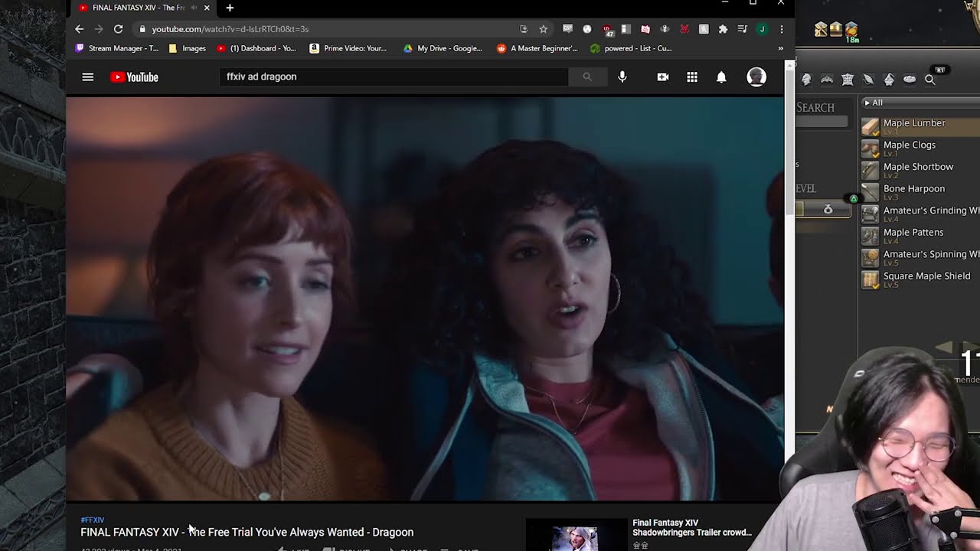Click the YouTube search box with ffxiv text
Viewport: 980px width, 551px height.
394,77
